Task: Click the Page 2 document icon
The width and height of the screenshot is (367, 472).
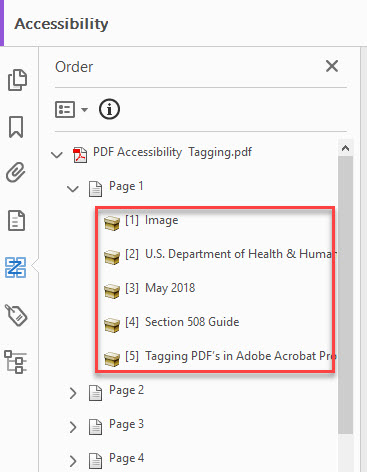Action: point(95,393)
